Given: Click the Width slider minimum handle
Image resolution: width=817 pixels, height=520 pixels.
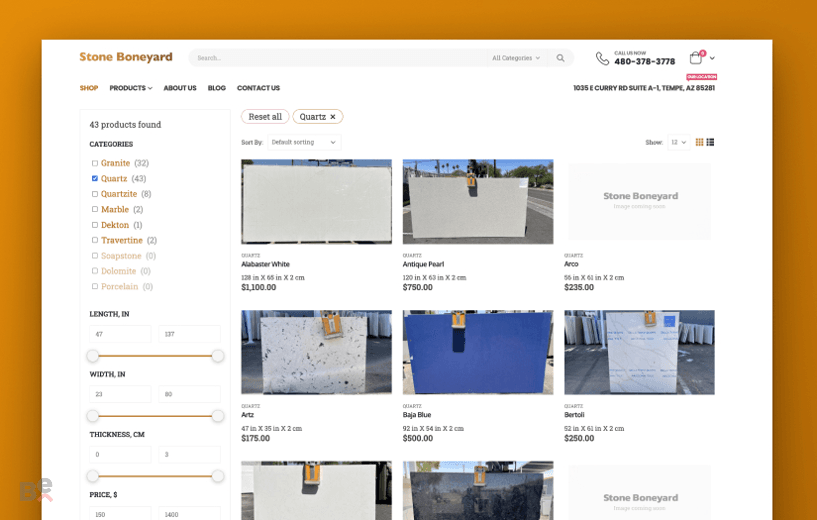Looking at the screenshot, I should [93, 416].
